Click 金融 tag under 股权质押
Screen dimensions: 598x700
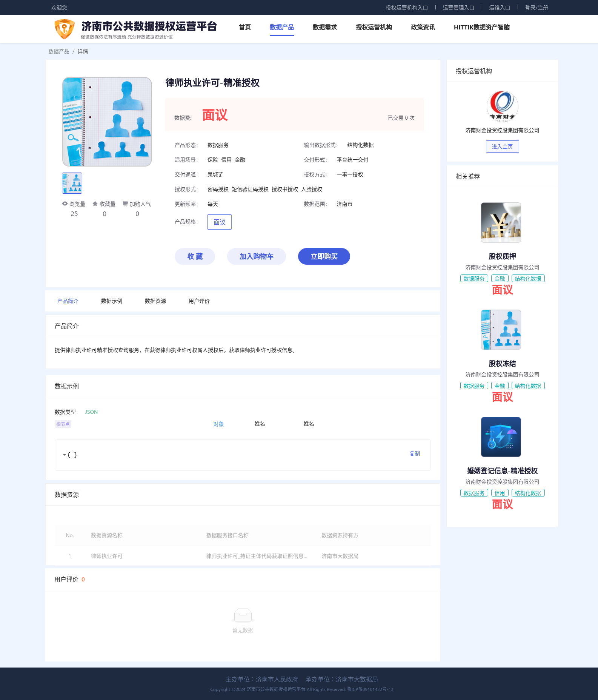(500, 279)
